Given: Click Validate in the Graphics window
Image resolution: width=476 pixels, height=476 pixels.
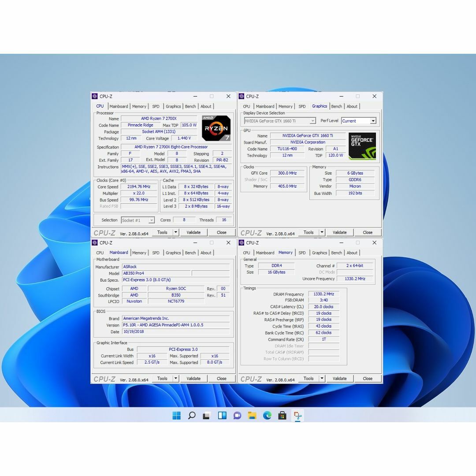Looking at the screenshot, I should pos(340,232).
